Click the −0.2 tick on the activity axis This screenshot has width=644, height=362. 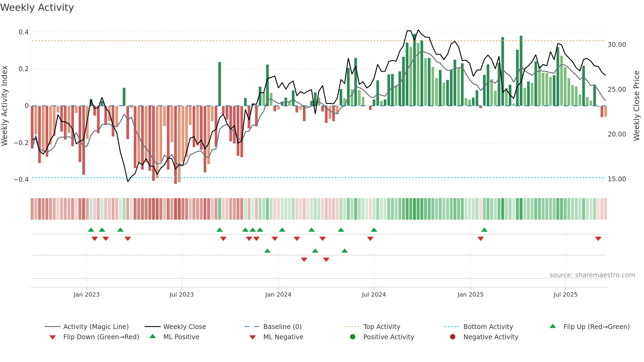21,143
